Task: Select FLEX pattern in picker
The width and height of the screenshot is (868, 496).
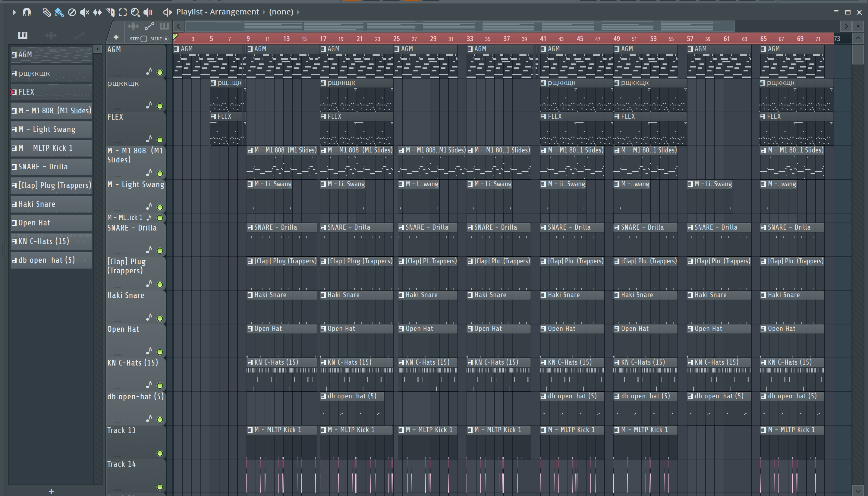Action: click(51, 92)
